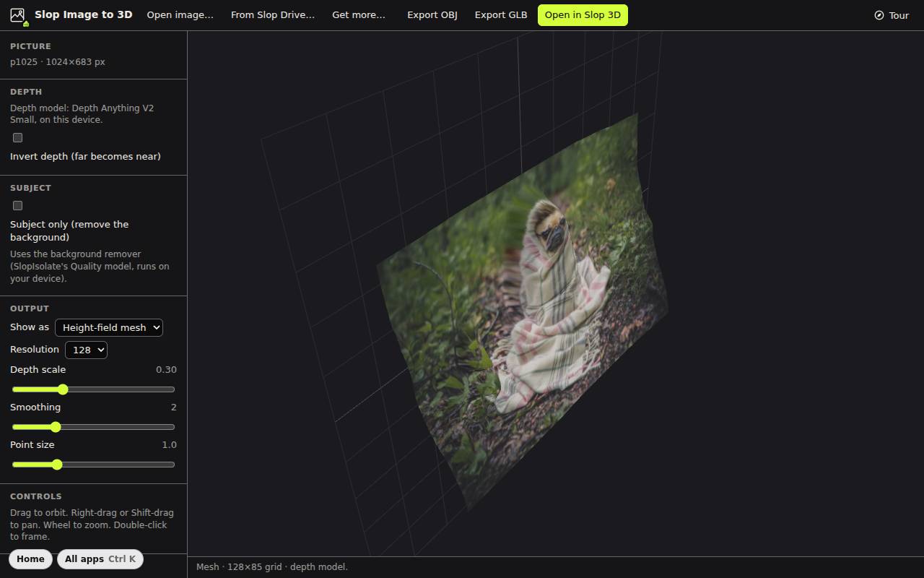
Task: Click the Open in Slop 3D button
Action: (x=583, y=15)
